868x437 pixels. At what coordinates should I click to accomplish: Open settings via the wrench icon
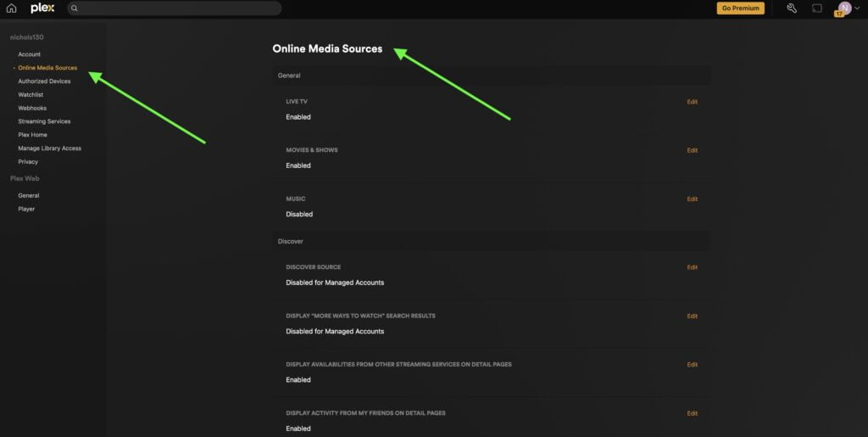click(792, 8)
